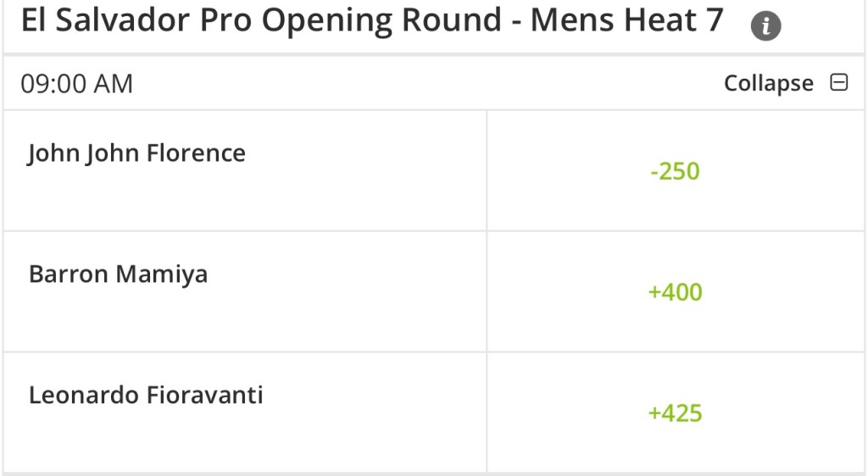Click the -250 odds value

click(x=675, y=171)
